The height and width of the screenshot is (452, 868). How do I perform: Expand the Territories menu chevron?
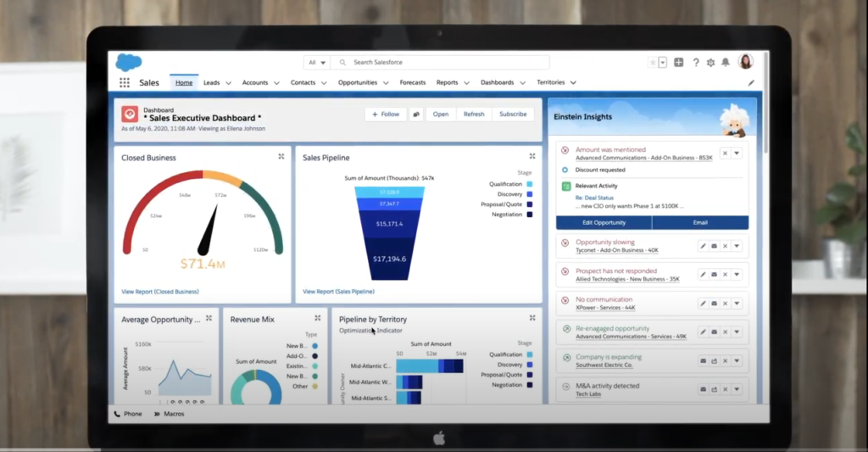coord(574,82)
